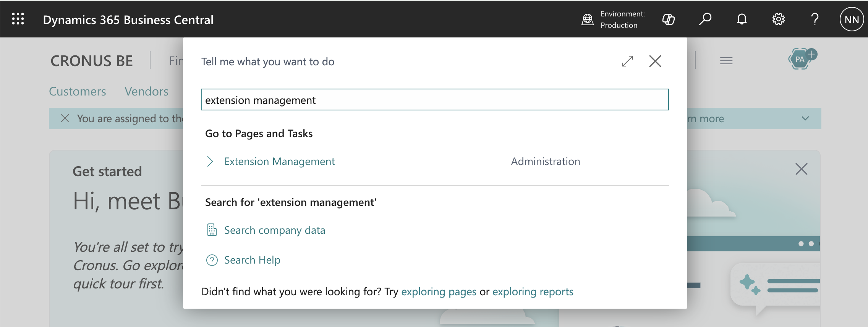Expand the Extension Management result chevron
Image resolution: width=868 pixels, height=327 pixels.
coord(210,162)
